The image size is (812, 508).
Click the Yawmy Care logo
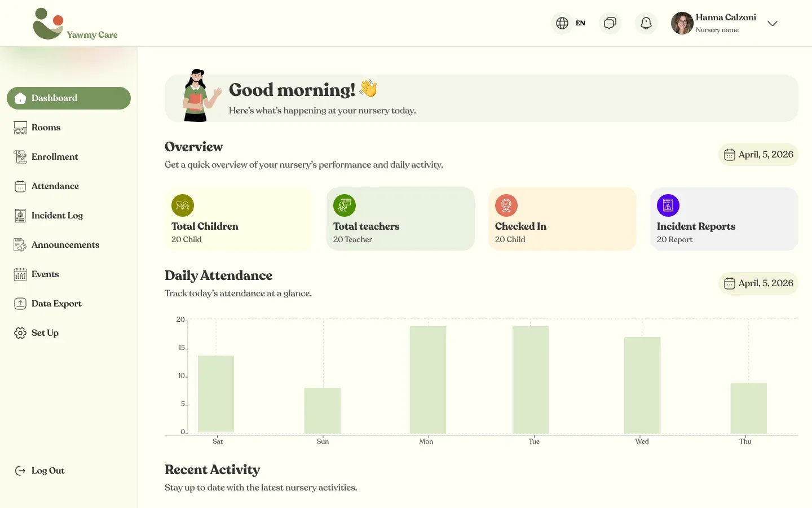pos(75,24)
